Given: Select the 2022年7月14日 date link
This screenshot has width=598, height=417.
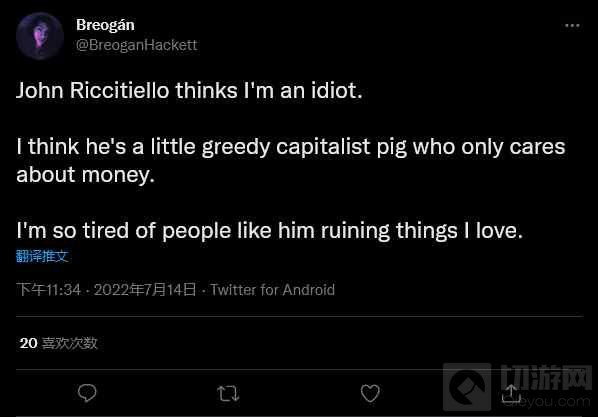Looking at the screenshot, I should (145, 290).
